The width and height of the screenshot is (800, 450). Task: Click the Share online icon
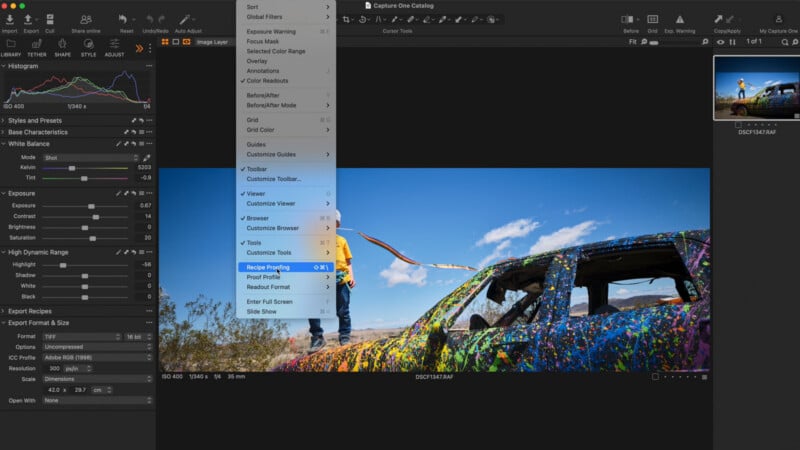(86, 19)
